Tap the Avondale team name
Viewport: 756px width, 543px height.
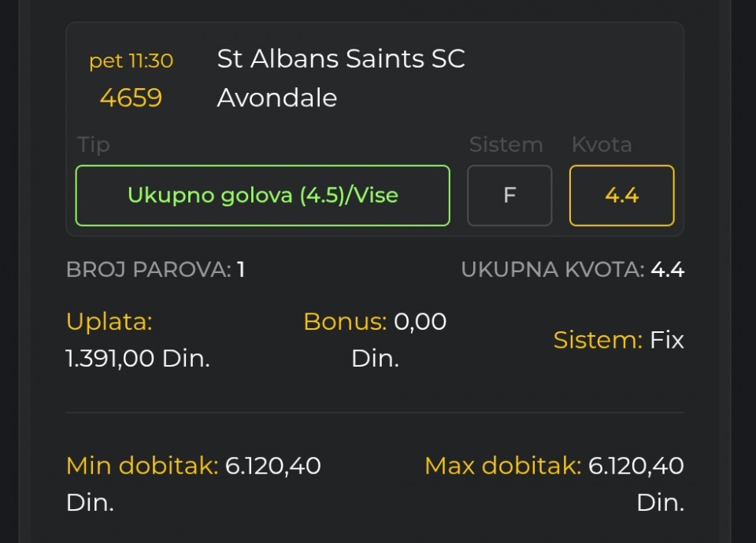click(277, 98)
